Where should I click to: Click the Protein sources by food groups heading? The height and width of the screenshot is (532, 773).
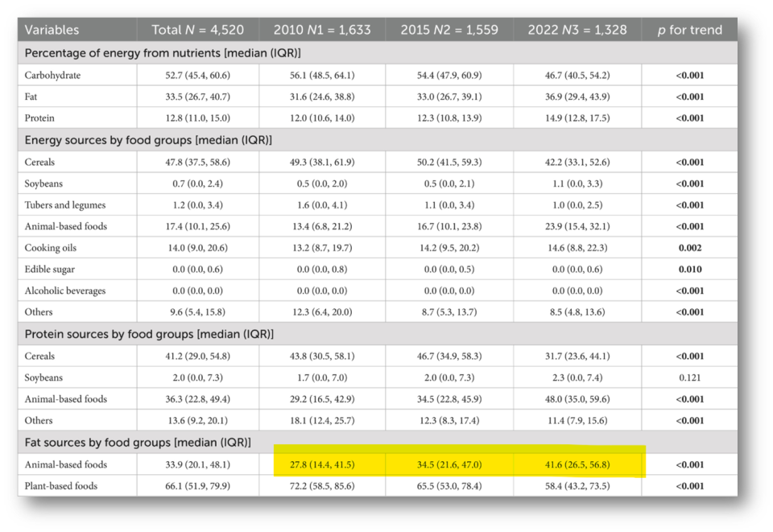(x=149, y=334)
